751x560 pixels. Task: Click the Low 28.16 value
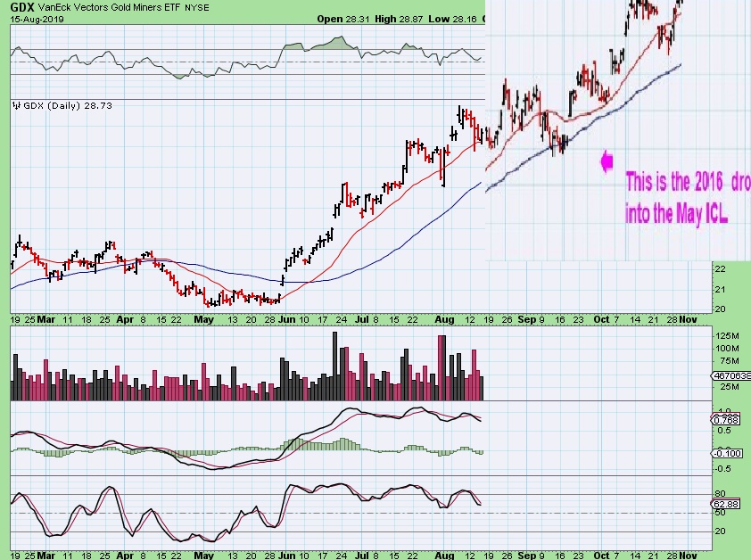tap(452, 19)
